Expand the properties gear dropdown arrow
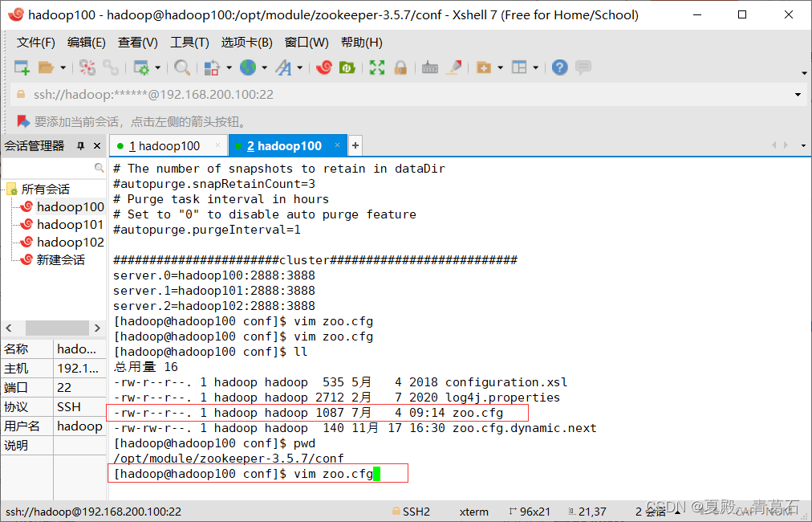Screen dimensions: 812x522 click(x=158, y=67)
